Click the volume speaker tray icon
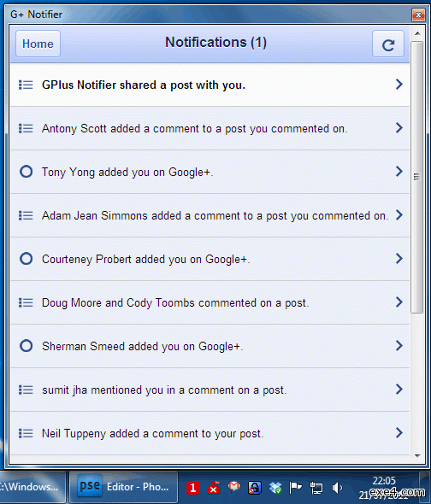431x504 pixels. 337,488
